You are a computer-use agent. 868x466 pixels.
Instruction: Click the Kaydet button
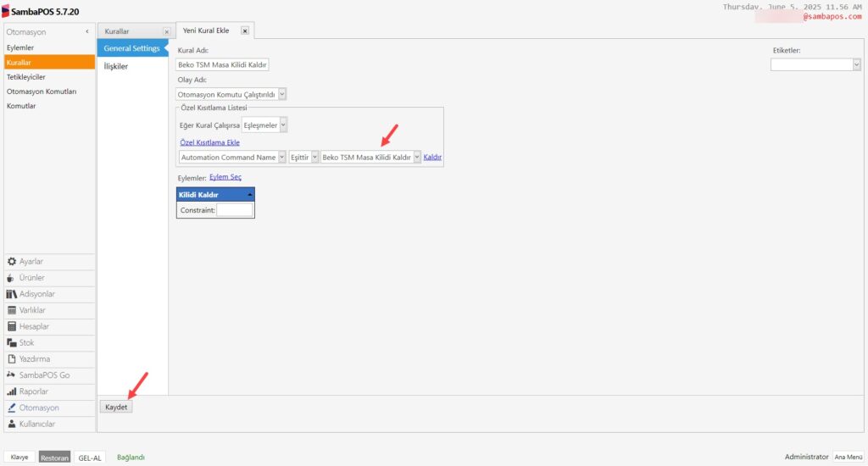(116, 407)
